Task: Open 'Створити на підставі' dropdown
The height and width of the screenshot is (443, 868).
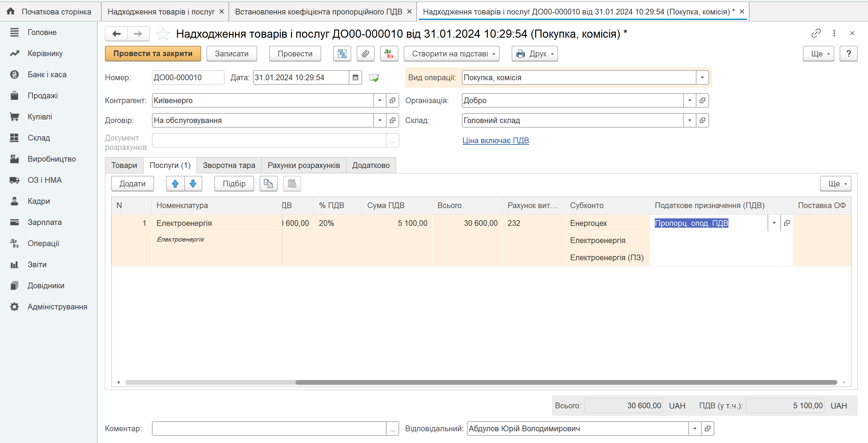Action: (452, 54)
